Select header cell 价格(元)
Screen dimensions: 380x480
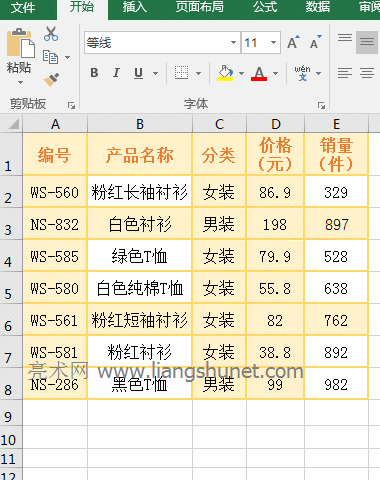click(275, 154)
